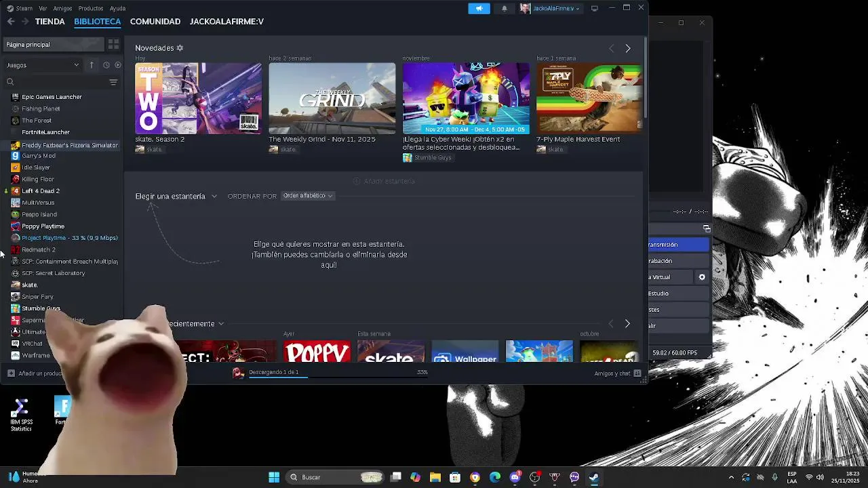Click the Buscar taskbar search box
Viewport: 868px width, 488px height.
pyautogui.click(x=334, y=477)
